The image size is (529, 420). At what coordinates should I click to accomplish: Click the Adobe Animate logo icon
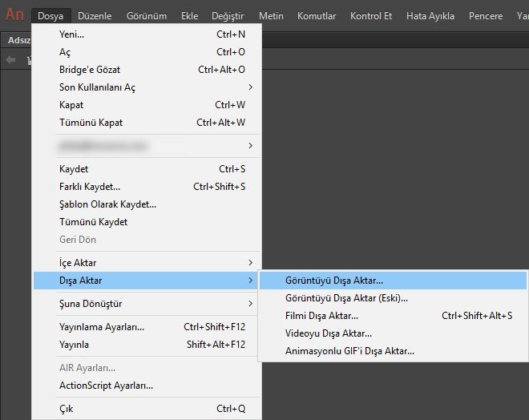coord(15,15)
